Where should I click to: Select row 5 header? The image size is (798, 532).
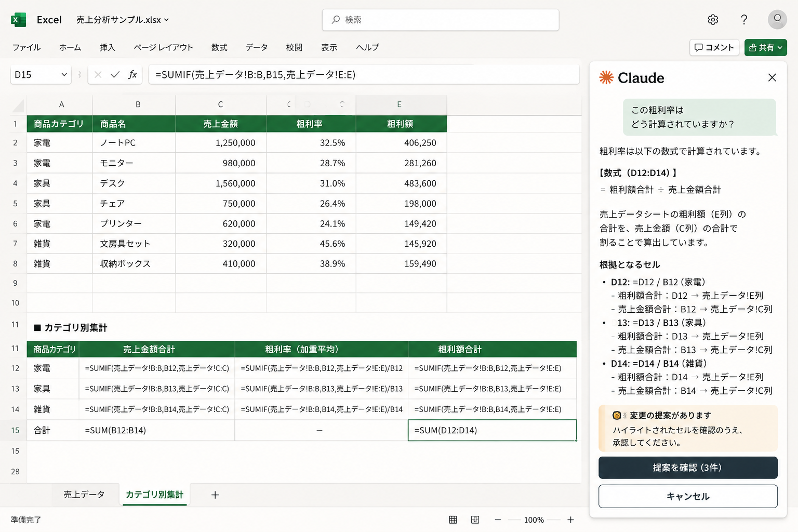[x=15, y=204]
